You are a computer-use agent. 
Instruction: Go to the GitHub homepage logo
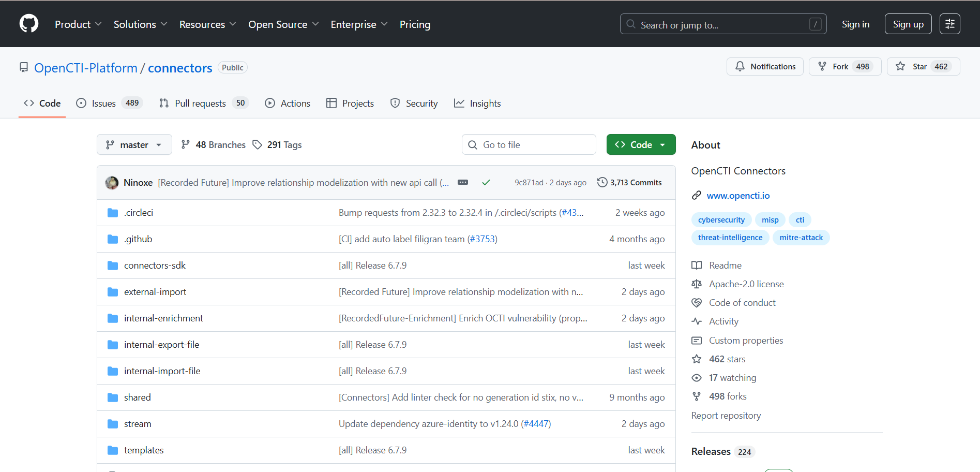[x=29, y=24]
